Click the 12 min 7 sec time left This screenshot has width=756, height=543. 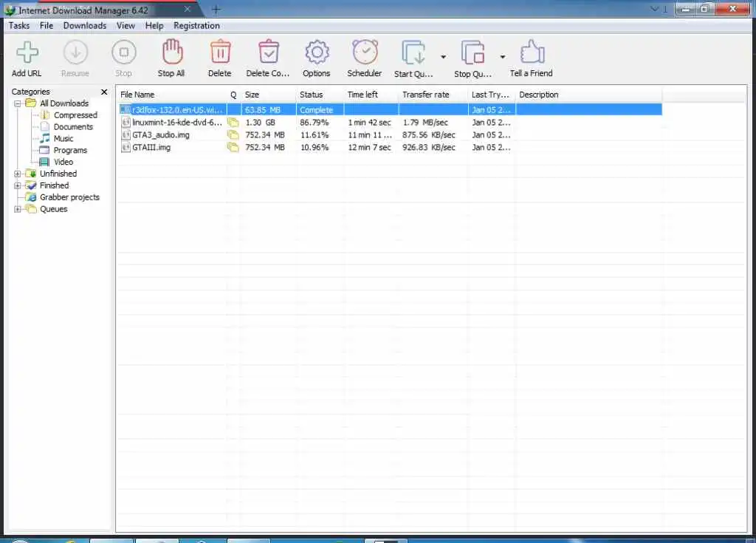tap(369, 147)
